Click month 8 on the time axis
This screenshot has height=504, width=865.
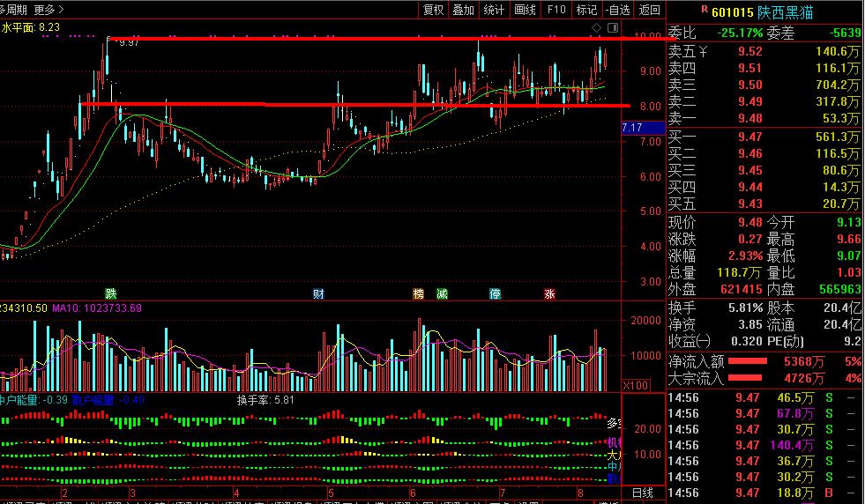[x=580, y=493]
